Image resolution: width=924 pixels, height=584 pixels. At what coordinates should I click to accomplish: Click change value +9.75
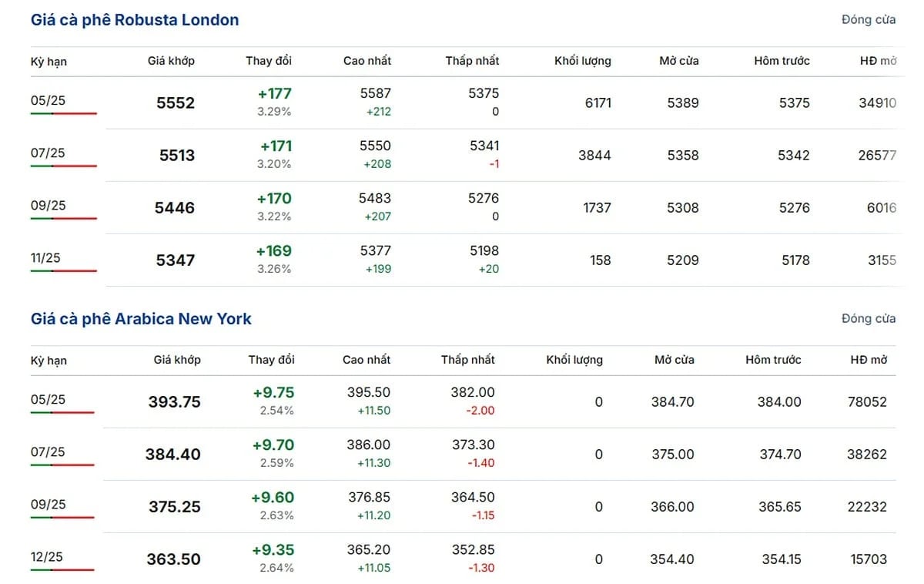[x=273, y=393]
